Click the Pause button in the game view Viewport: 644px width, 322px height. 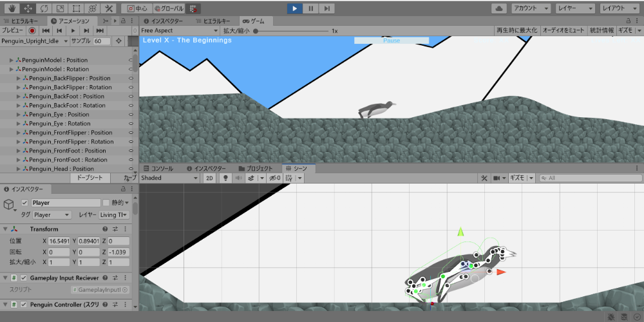(392, 41)
